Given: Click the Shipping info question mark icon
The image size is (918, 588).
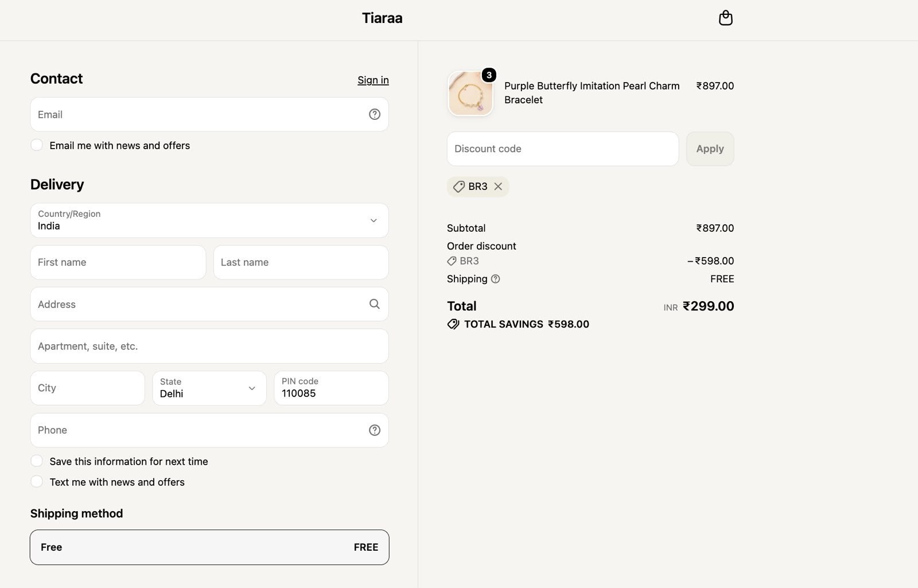Looking at the screenshot, I should coord(496,279).
